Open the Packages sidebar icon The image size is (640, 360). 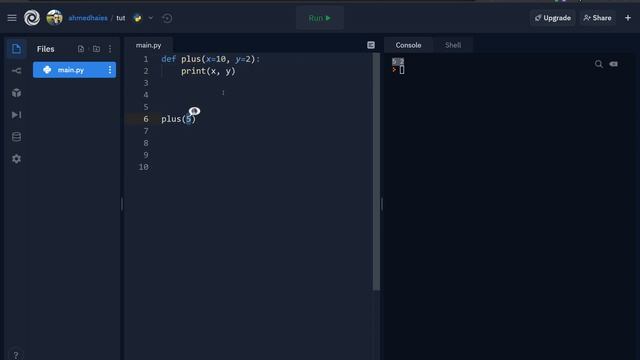click(16, 93)
